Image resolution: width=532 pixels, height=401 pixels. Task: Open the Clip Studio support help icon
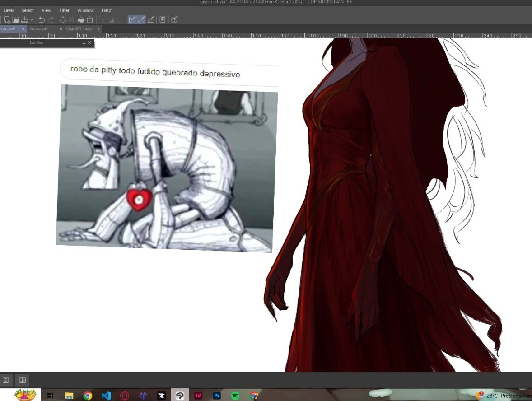tap(174, 20)
